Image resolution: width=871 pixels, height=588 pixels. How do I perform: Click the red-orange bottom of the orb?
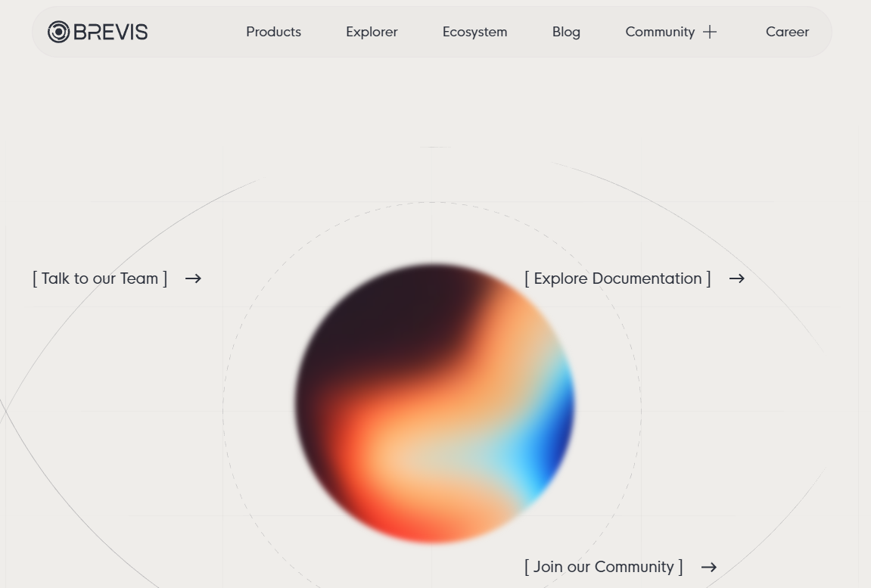point(409,522)
